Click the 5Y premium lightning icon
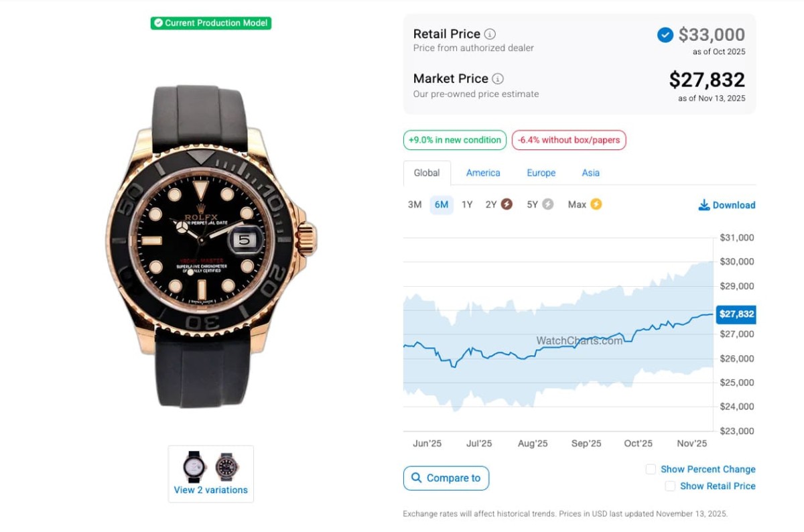This screenshot has height=532, width=804. 547,204
